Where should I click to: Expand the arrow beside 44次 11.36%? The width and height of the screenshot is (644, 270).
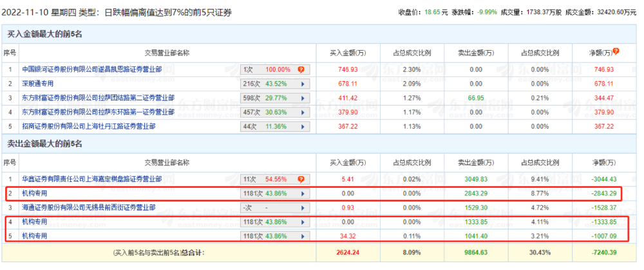[301, 126]
